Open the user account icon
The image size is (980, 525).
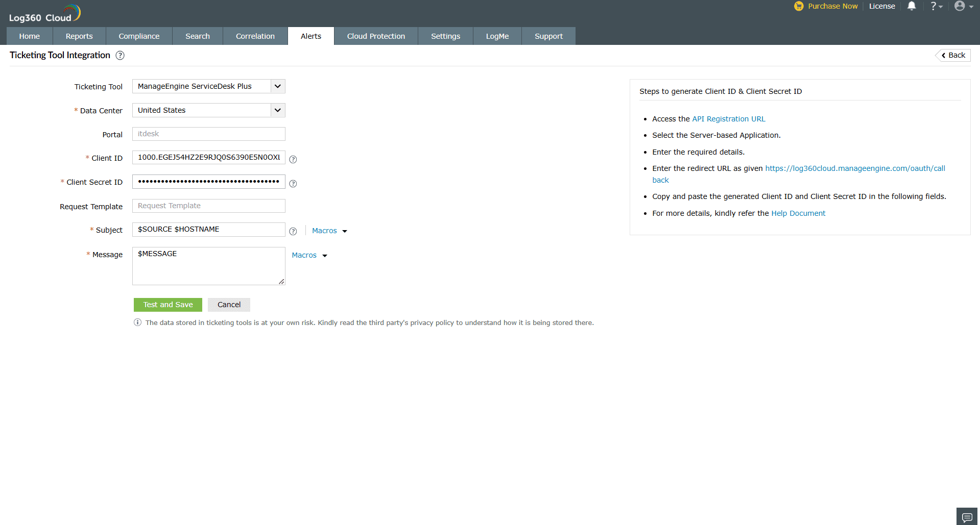pos(961,6)
